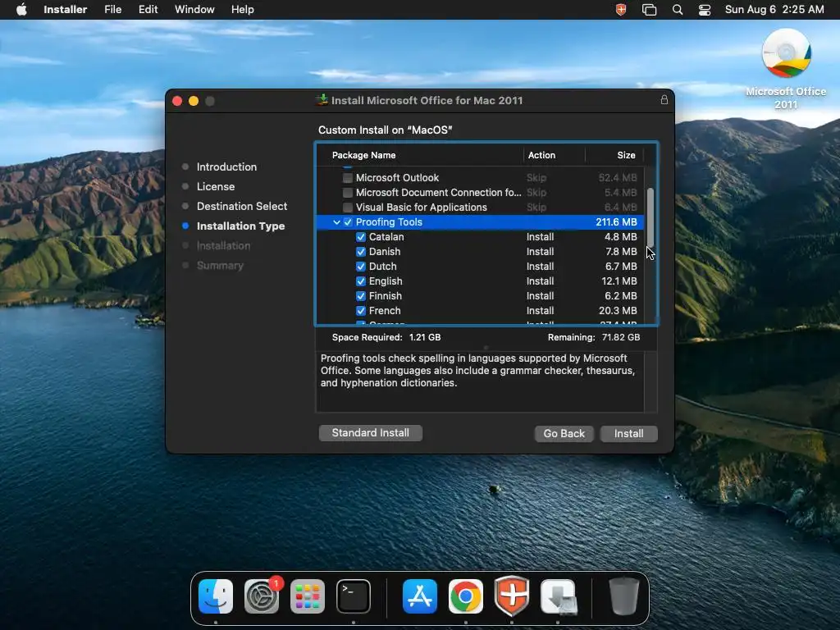
Task: Select the Microsoft Outlook row label
Action: [397, 178]
